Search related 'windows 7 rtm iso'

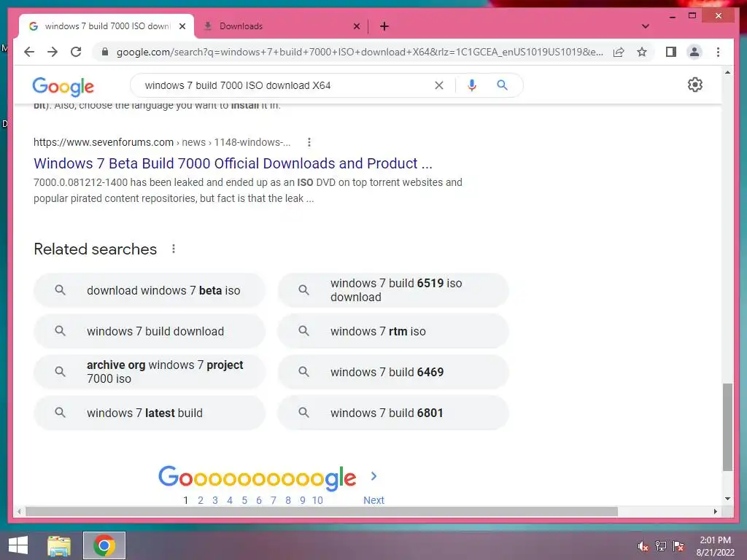393,331
